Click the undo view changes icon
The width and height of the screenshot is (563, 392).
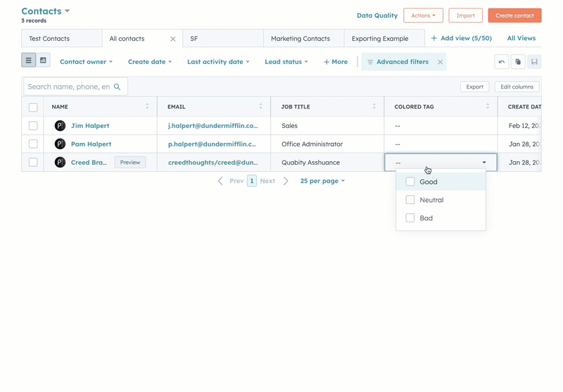(x=502, y=62)
